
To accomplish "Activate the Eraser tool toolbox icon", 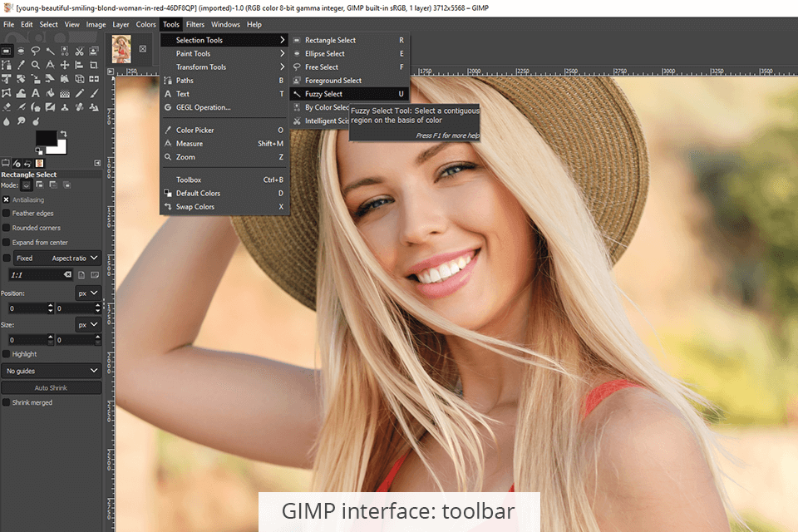I will (x=6, y=107).
